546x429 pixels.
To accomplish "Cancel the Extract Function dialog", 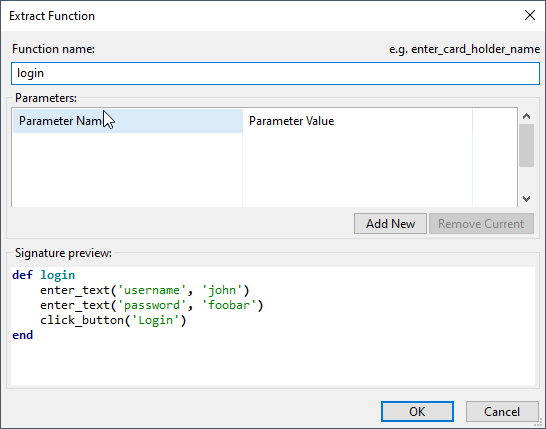I will pos(502,412).
